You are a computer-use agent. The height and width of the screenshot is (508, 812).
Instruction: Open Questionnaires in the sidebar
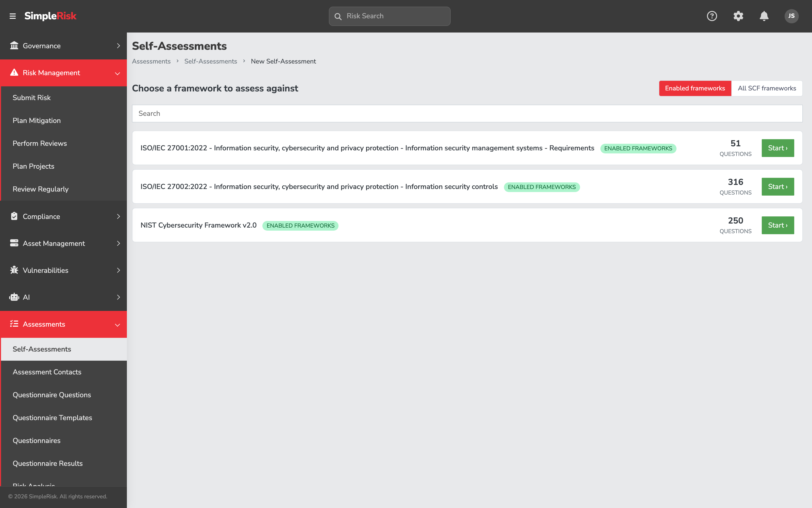click(64, 440)
